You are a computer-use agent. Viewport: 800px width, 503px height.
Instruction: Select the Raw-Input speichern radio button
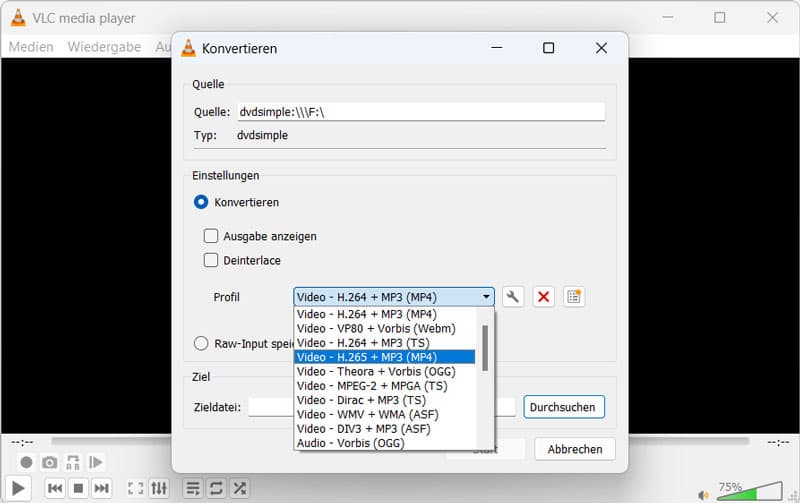pos(201,343)
